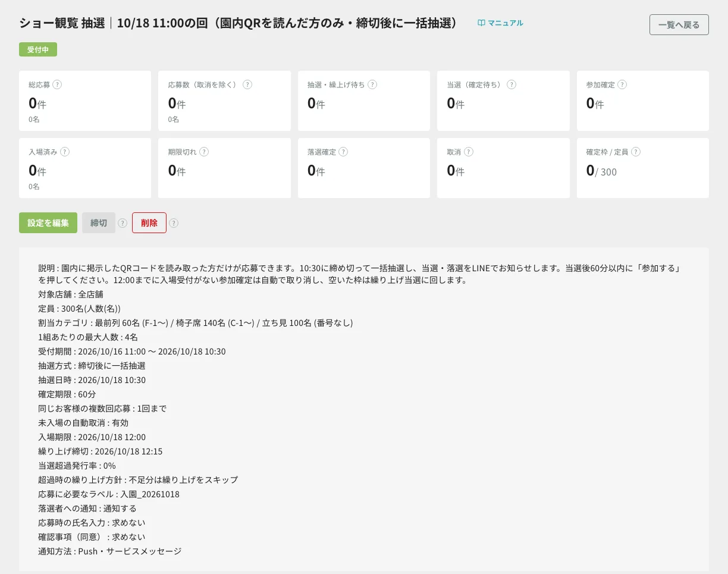Viewport: 728px width, 574px height.
Task: Click the 超過時の繰り上げ方針 line
Action: coord(138,480)
